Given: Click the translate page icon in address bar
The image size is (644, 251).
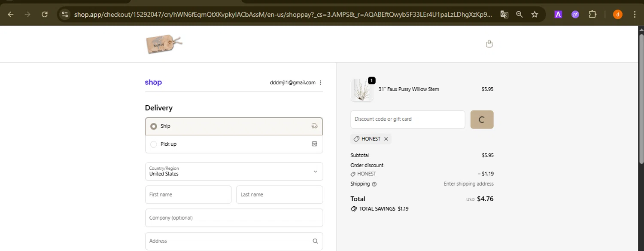Looking at the screenshot, I should 504,15.
